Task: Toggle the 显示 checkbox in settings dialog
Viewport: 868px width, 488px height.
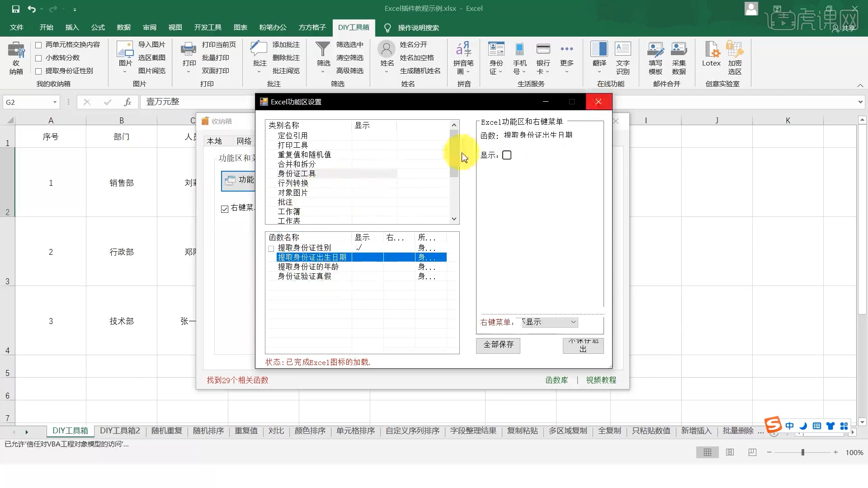Action: point(507,155)
